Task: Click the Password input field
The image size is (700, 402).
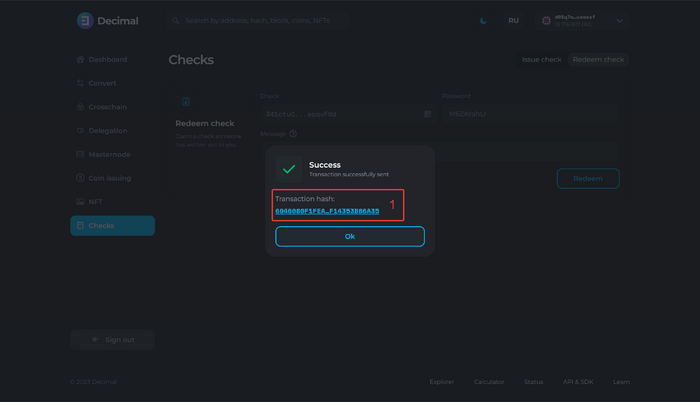Action: (x=531, y=114)
